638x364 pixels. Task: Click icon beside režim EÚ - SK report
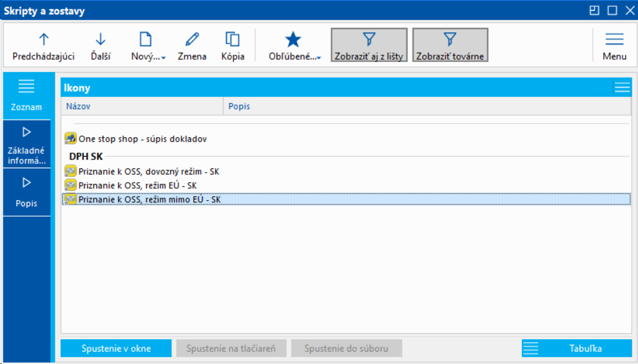tap(70, 185)
